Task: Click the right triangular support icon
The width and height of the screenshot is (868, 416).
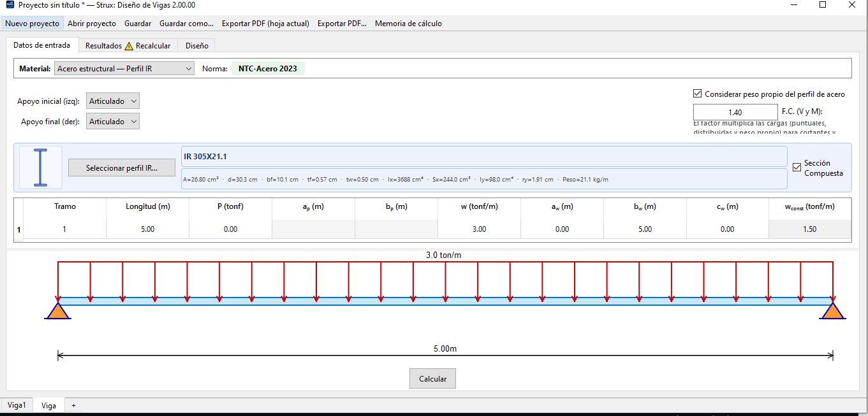Action: point(832,310)
